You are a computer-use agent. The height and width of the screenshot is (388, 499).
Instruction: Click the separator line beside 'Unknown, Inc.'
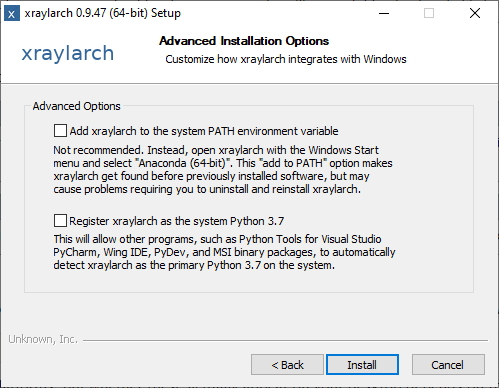(x=285, y=340)
